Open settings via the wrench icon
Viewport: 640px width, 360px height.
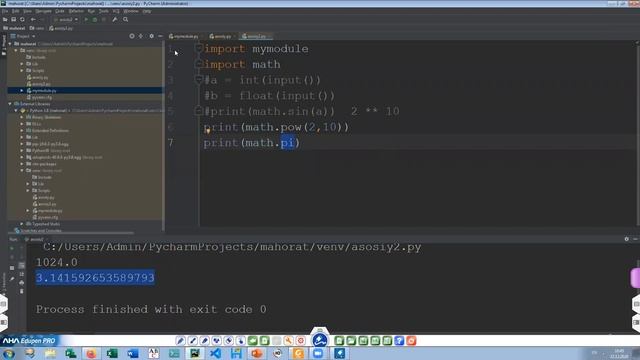coord(115,19)
